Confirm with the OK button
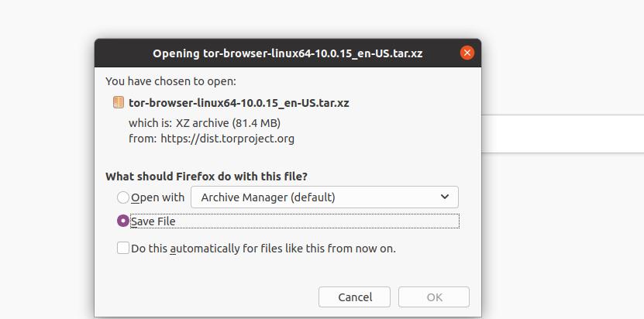644x319 pixels. (434, 297)
